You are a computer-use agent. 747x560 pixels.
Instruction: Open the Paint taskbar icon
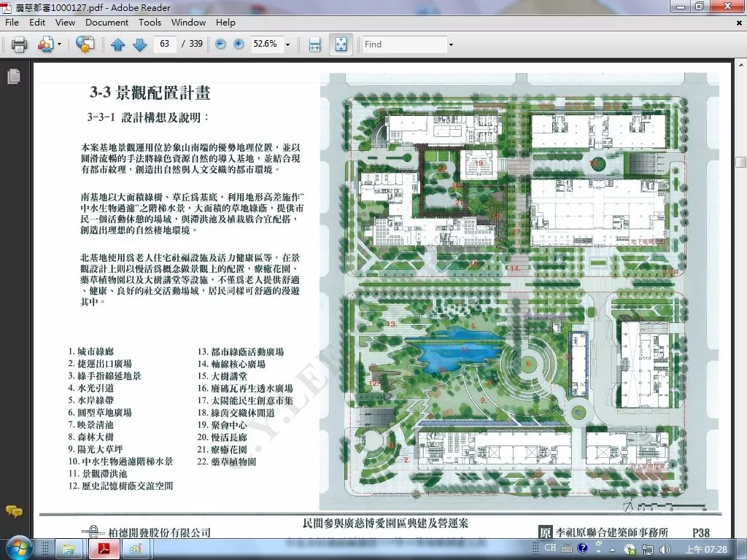click(136, 550)
